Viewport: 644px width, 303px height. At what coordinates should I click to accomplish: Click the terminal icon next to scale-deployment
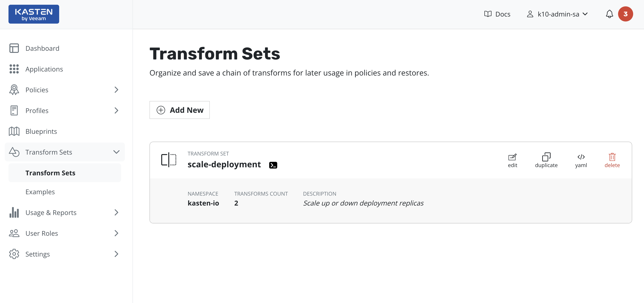(273, 165)
